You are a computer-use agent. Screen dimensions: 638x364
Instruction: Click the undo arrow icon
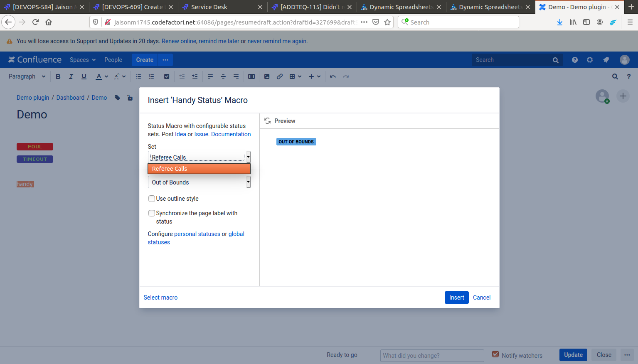pyautogui.click(x=333, y=76)
